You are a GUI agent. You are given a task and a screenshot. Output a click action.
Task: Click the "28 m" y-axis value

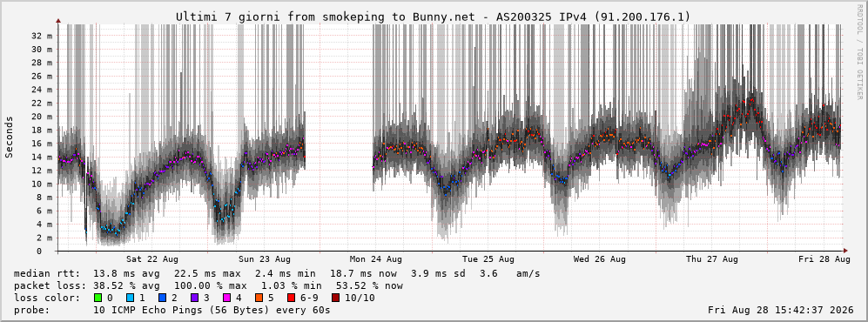(42, 63)
